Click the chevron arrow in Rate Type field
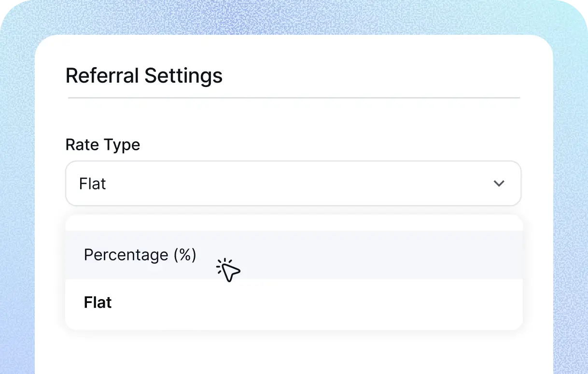Image resolution: width=588 pixels, height=374 pixels. coord(499,184)
